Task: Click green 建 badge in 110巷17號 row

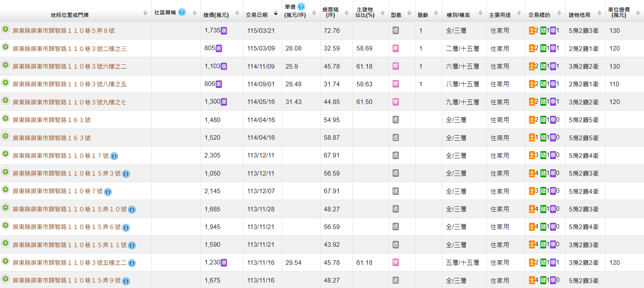Action: click(543, 155)
